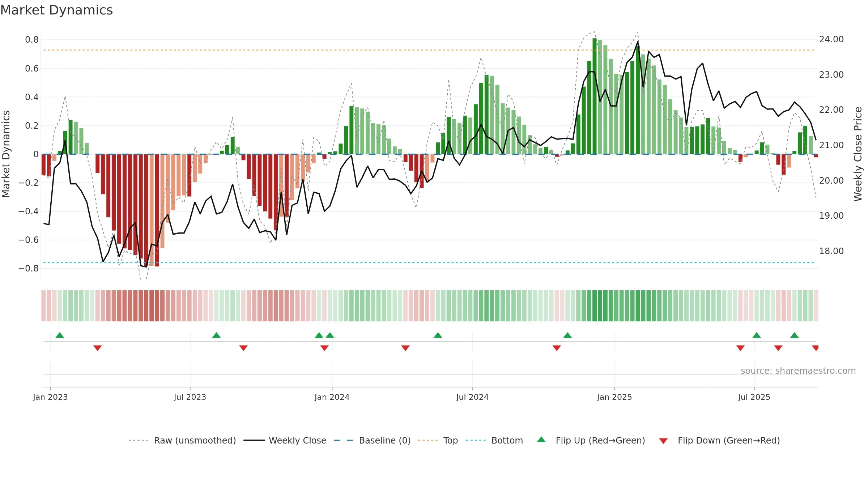Click the Market Dynamics chart title at top
The height and width of the screenshot is (488, 868).
pyautogui.click(x=56, y=10)
